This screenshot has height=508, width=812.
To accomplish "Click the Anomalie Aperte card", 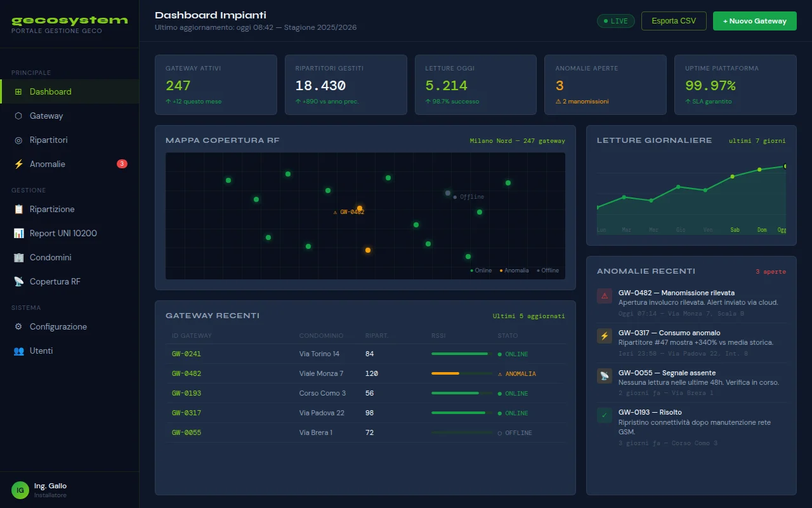I will (605, 84).
